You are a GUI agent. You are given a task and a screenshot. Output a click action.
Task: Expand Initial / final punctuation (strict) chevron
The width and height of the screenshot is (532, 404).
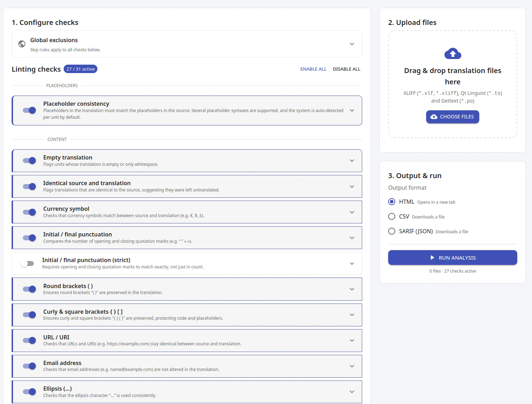point(352,263)
